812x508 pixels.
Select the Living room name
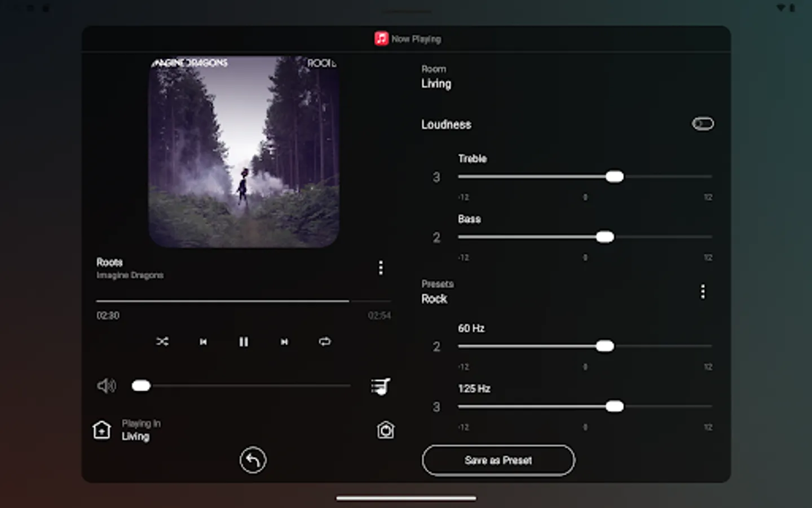coord(436,84)
